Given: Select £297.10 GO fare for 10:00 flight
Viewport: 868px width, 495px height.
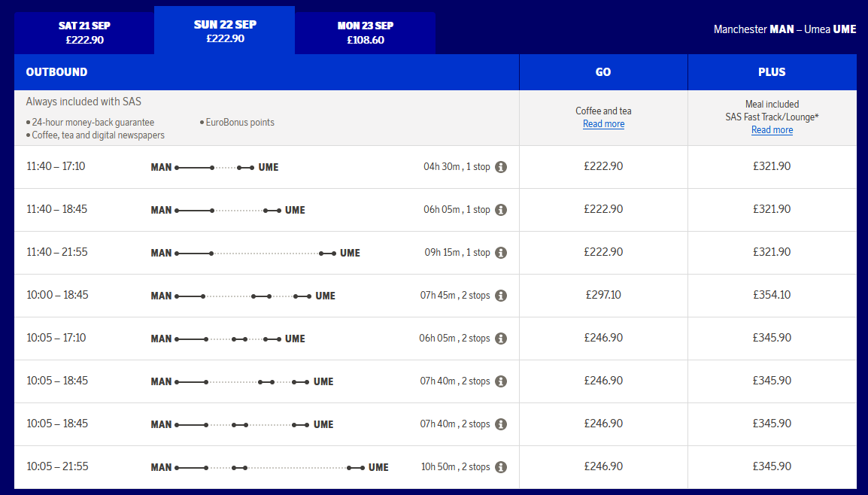Looking at the screenshot, I should [x=603, y=295].
